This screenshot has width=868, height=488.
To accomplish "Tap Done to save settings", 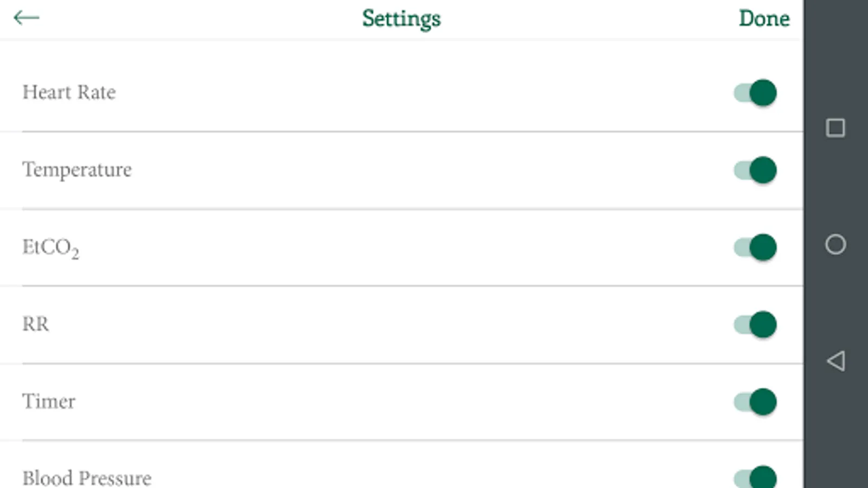I will pos(764,18).
